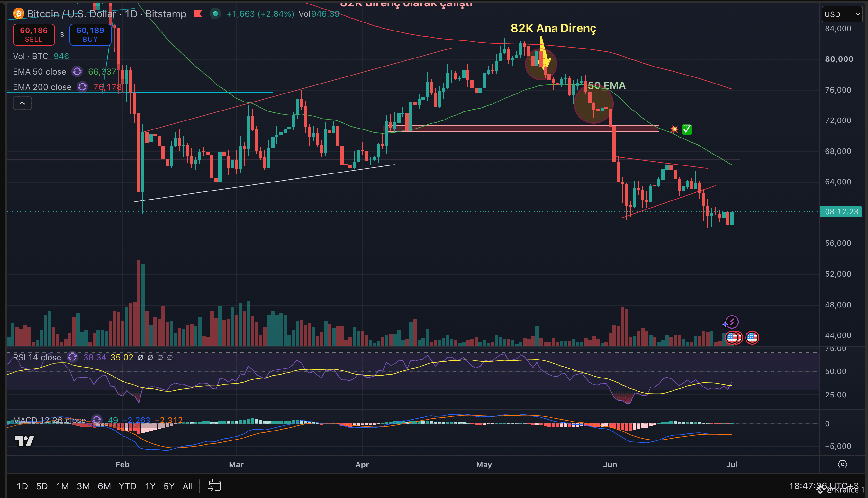Open the go-to-date calendar icon
The image size is (868, 498).
(x=214, y=486)
